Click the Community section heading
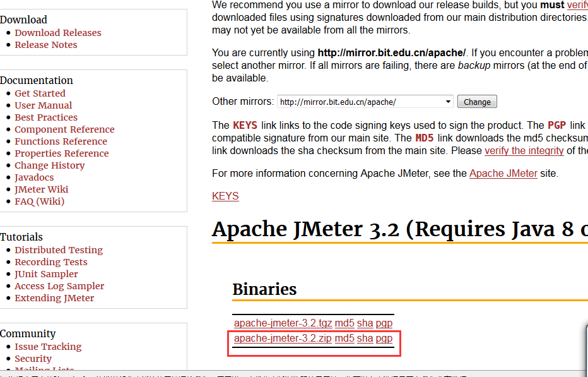Viewport: 588px width, 377px height. tap(28, 333)
